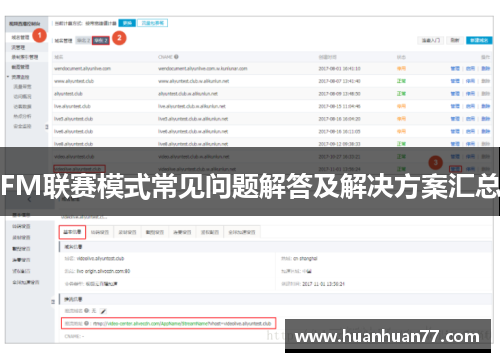Image resolution: width=500 pixels, height=362 pixels.
Task: Select the 转码设置 tab
Action: pos(100,232)
